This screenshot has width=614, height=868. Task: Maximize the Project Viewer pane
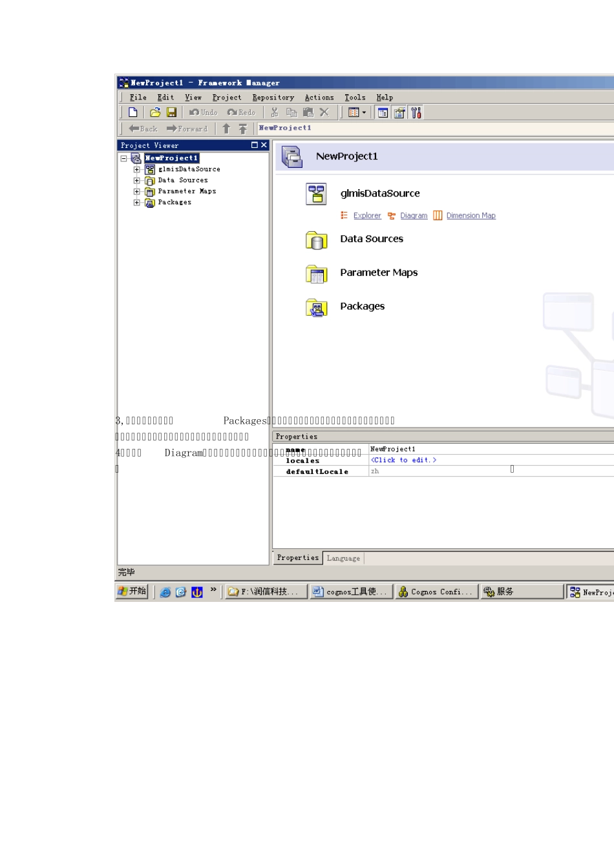(255, 145)
